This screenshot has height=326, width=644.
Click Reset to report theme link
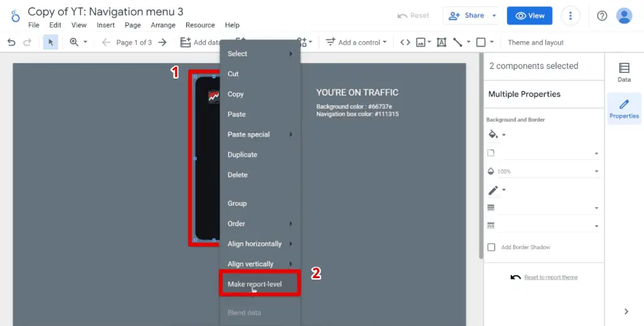click(x=551, y=277)
